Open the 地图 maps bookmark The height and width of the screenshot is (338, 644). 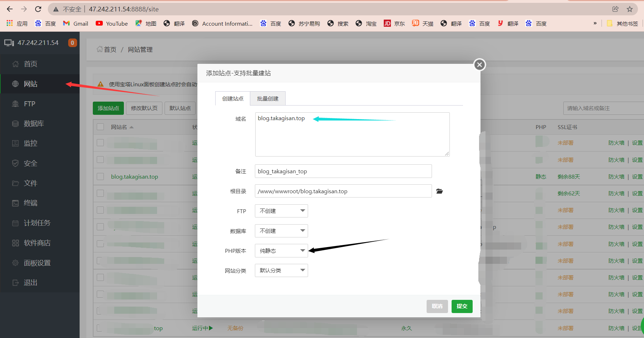(146, 23)
